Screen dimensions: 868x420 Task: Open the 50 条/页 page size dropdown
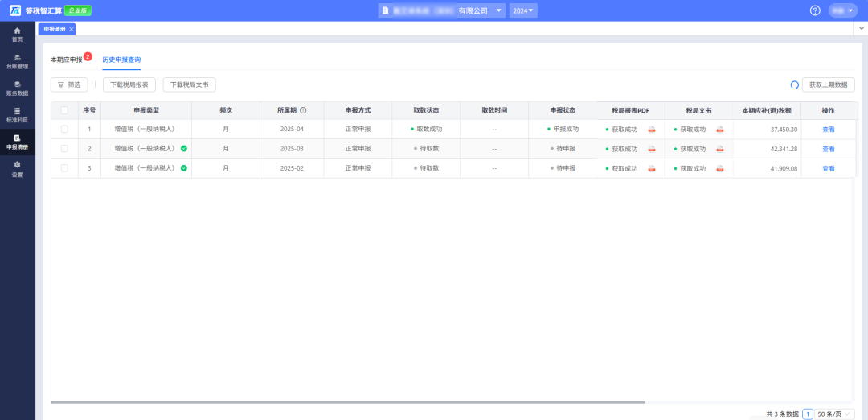pyautogui.click(x=835, y=414)
